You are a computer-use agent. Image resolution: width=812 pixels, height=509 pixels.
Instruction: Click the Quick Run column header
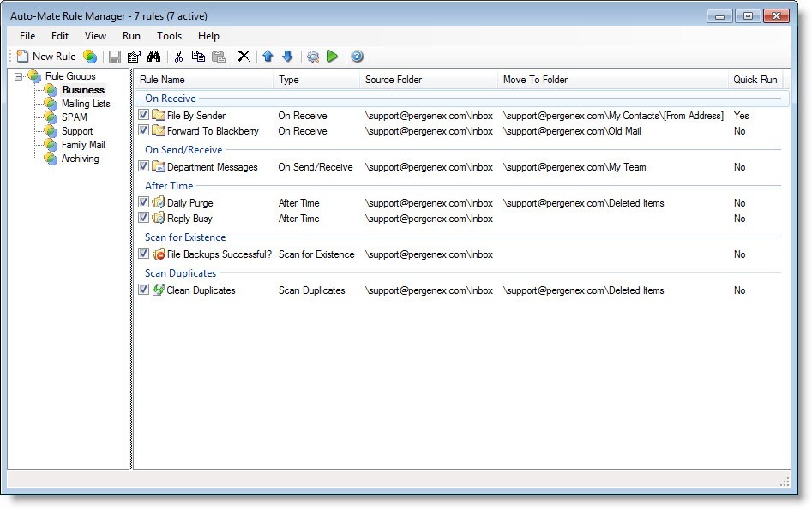(755, 80)
